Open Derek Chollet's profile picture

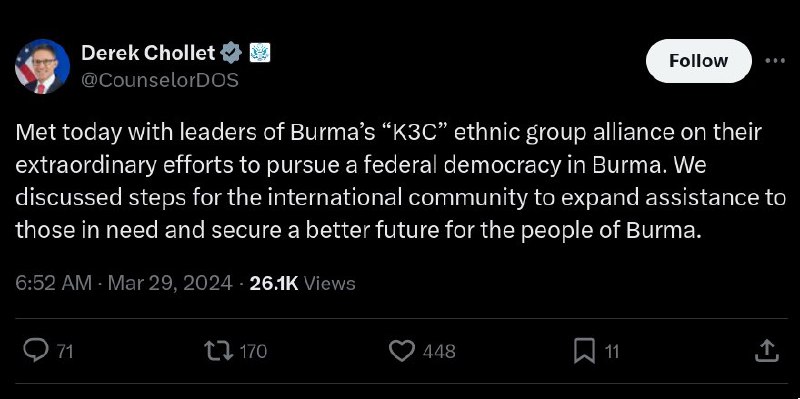(x=42, y=66)
